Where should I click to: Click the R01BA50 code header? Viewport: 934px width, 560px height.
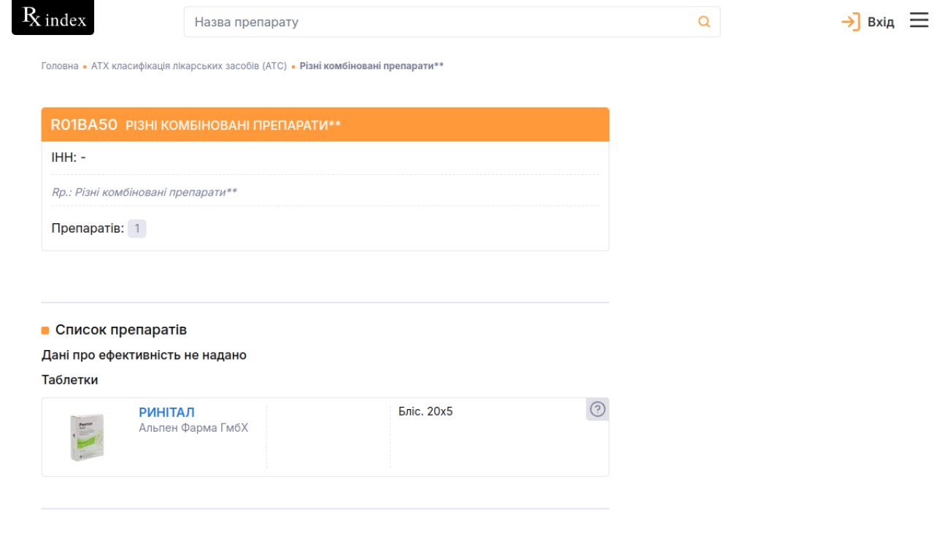84,125
